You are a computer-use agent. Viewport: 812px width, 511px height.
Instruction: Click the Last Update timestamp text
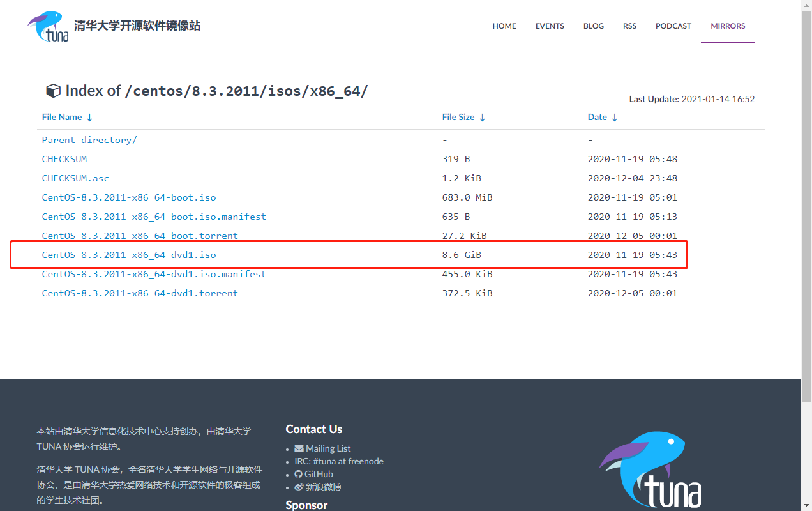click(x=692, y=99)
